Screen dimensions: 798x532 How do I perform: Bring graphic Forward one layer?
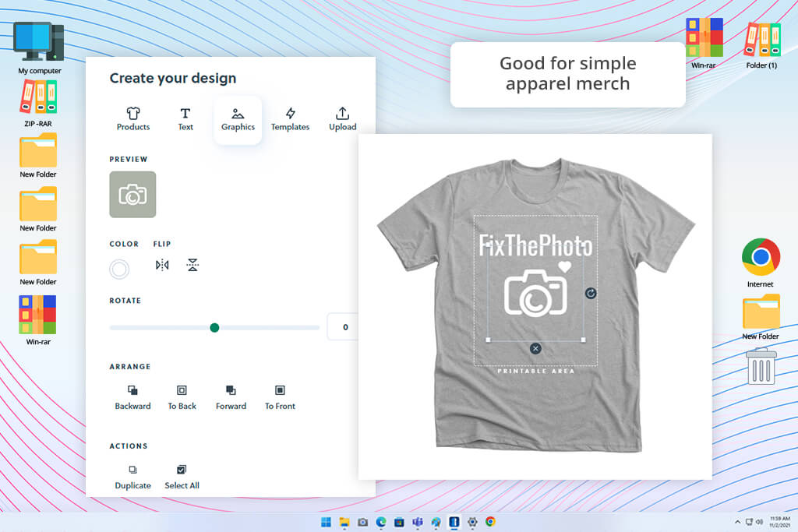pos(231,397)
